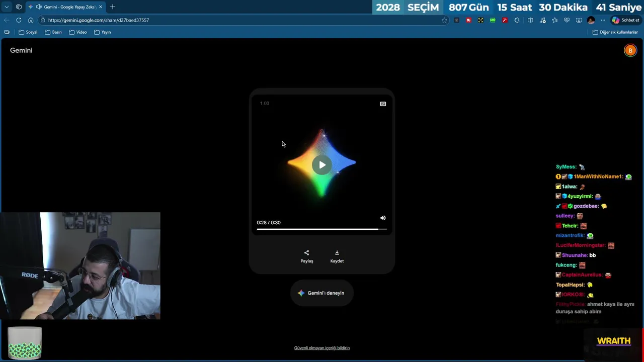Select the Gemini browser tab
644x362 pixels.
click(65, 7)
